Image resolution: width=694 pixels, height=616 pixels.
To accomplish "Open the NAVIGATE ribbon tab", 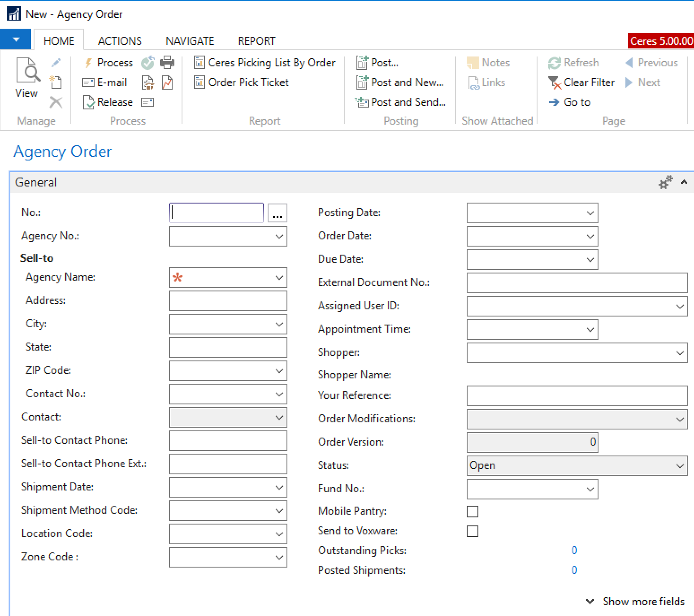I will [x=190, y=41].
